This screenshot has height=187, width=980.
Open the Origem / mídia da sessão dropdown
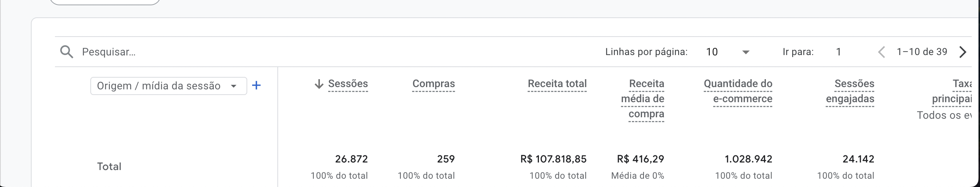(168, 86)
